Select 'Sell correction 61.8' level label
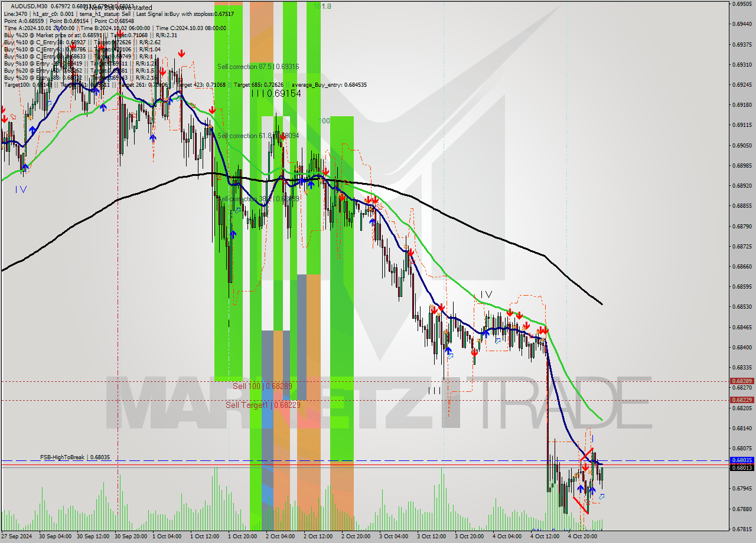The image size is (756, 543). tap(258, 136)
